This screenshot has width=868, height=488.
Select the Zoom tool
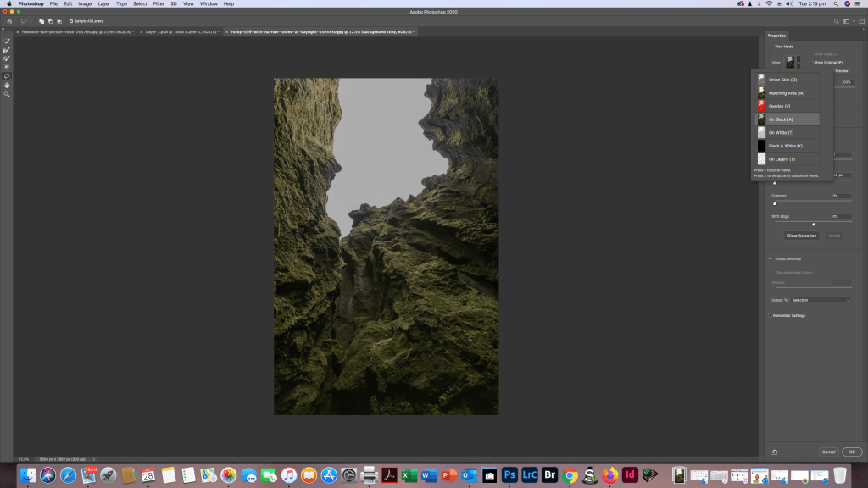click(7, 94)
